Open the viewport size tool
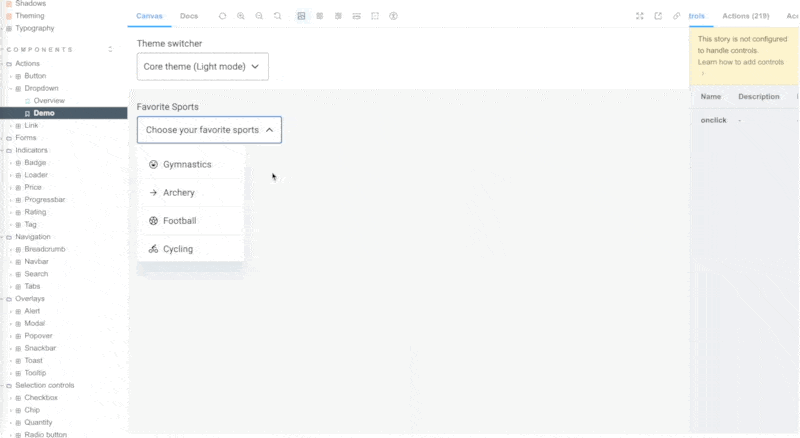This screenshot has height=438, width=800. (x=338, y=16)
